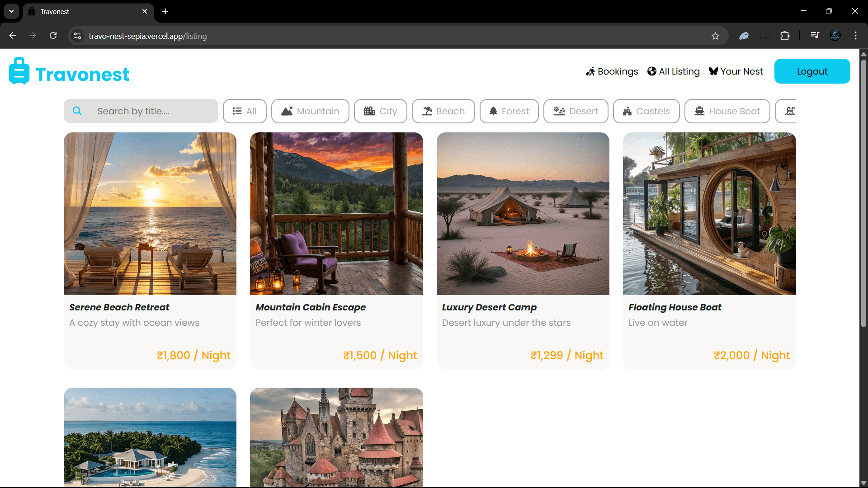Screen dimensions: 868x488
Task: Click the ₹1,299 / Night price
Action: pos(567,356)
